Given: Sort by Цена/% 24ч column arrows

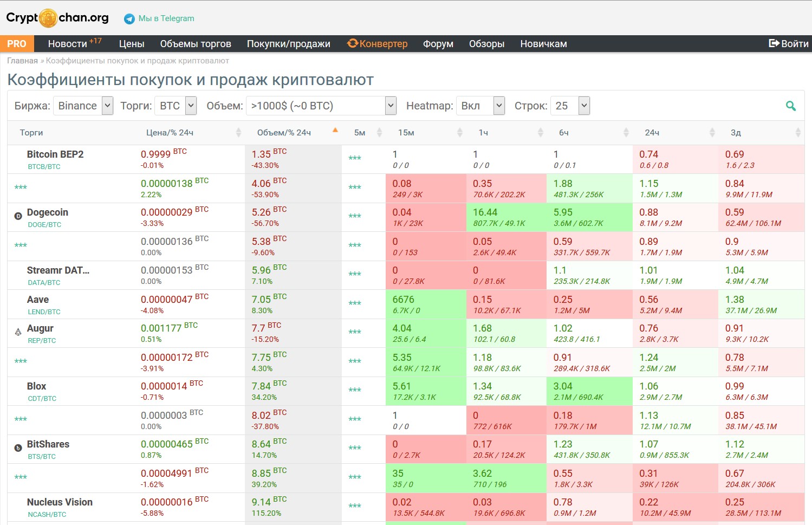Looking at the screenshot, I should [x=238, y=133].
